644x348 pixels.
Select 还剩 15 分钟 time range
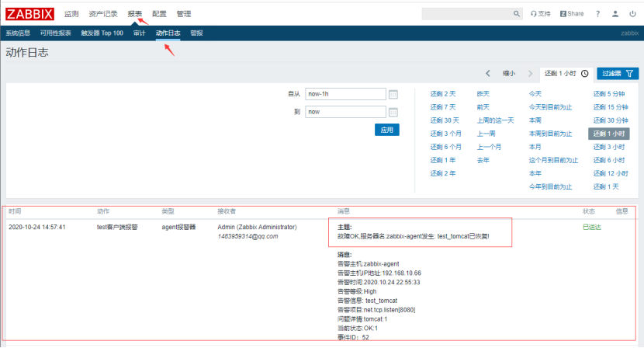tap(611, 107)
